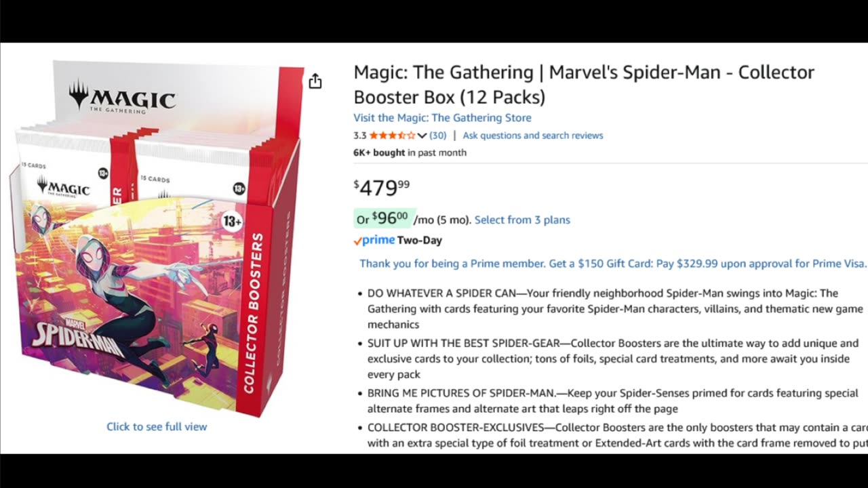The width and height of the screenshot is (868, 488).
Task: Select from 3 plans link
Action: click(522, 220)
